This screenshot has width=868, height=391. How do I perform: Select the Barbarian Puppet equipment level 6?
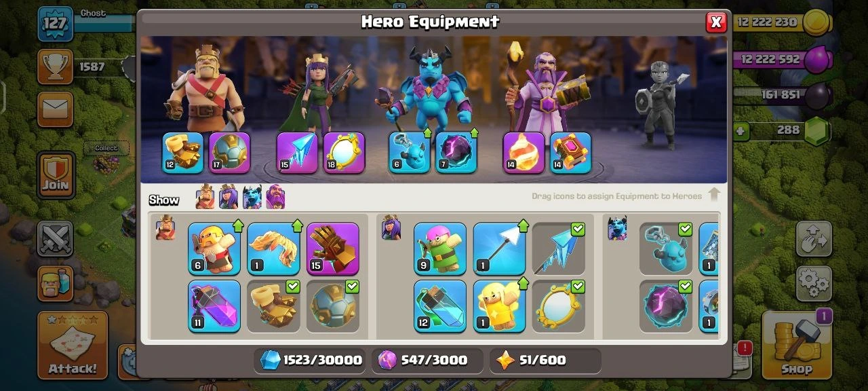click(214, 248)
